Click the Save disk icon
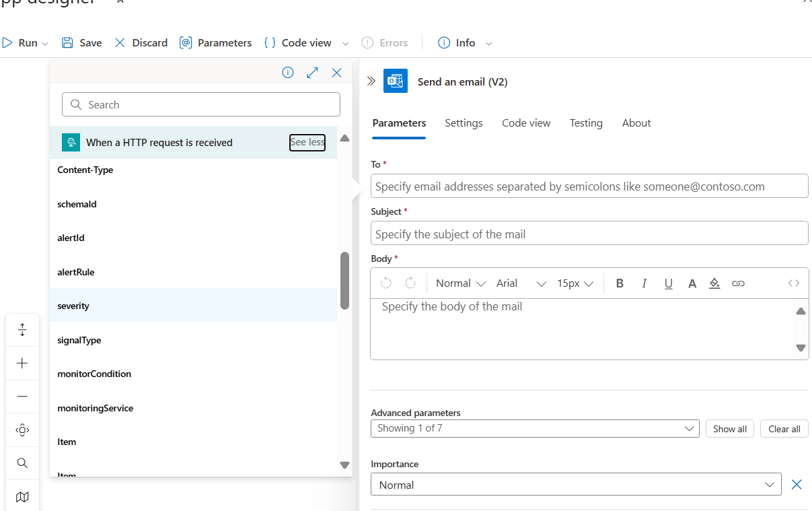The image size is (812, 511). pyautogui.click(x=67, y=42)
